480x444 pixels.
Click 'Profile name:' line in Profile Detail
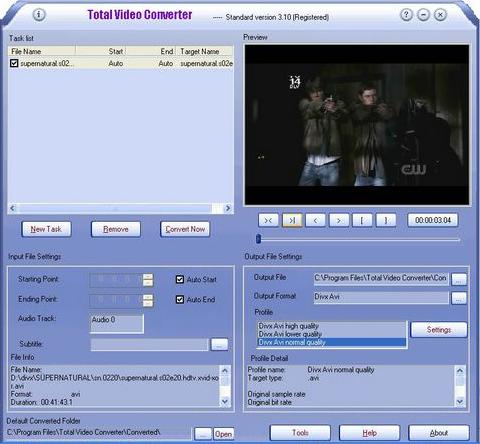coord(311,370)
